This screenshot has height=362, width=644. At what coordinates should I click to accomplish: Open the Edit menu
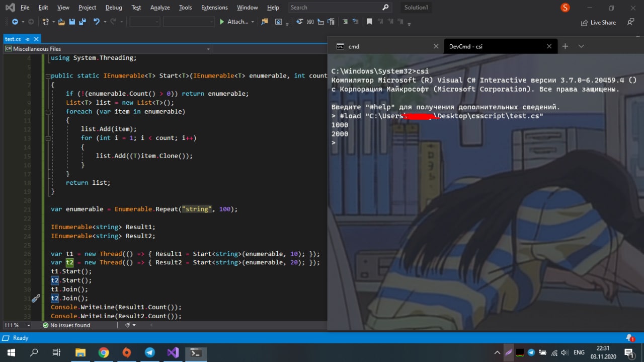pos(43,8)
